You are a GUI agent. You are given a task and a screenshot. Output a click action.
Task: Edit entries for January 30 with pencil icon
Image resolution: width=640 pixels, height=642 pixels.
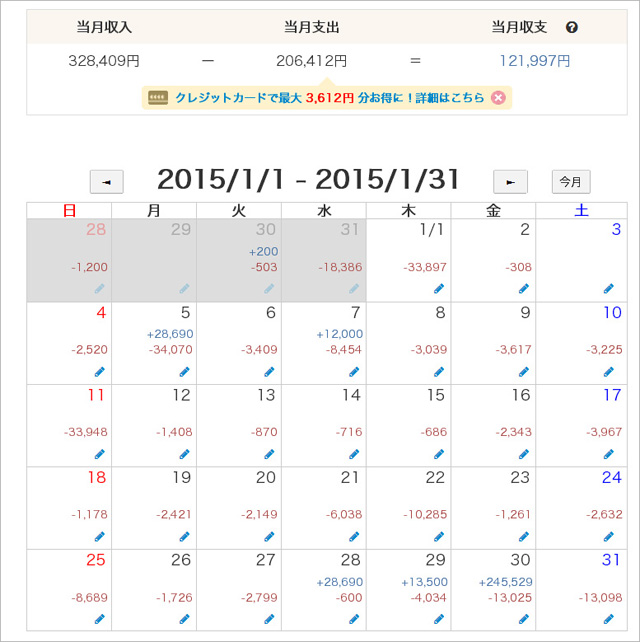(x=523, y=619)
